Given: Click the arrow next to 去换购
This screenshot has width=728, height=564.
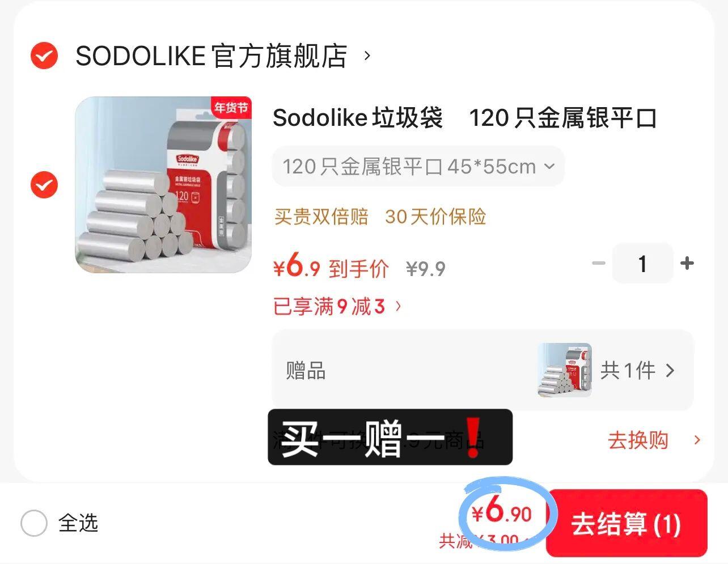Looking at the screenshot, I should pos(697,440).
